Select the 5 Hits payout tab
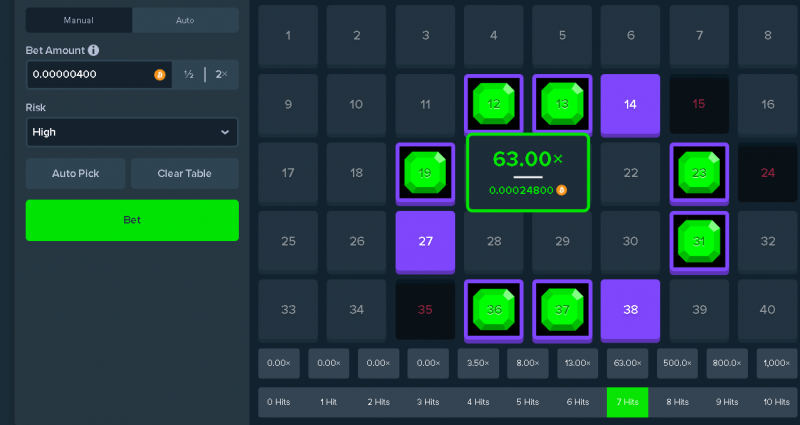Viewport: 800px width, 425px height. coord(528,402)
